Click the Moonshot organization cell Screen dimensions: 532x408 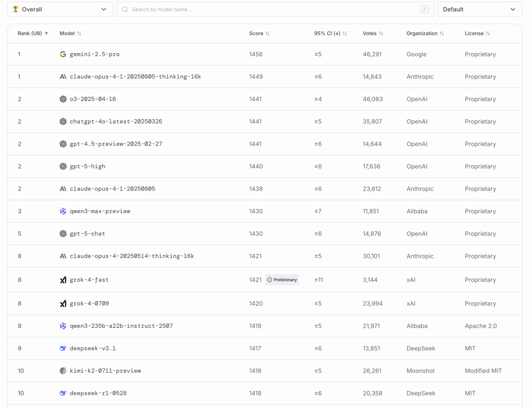coord(420,371)
